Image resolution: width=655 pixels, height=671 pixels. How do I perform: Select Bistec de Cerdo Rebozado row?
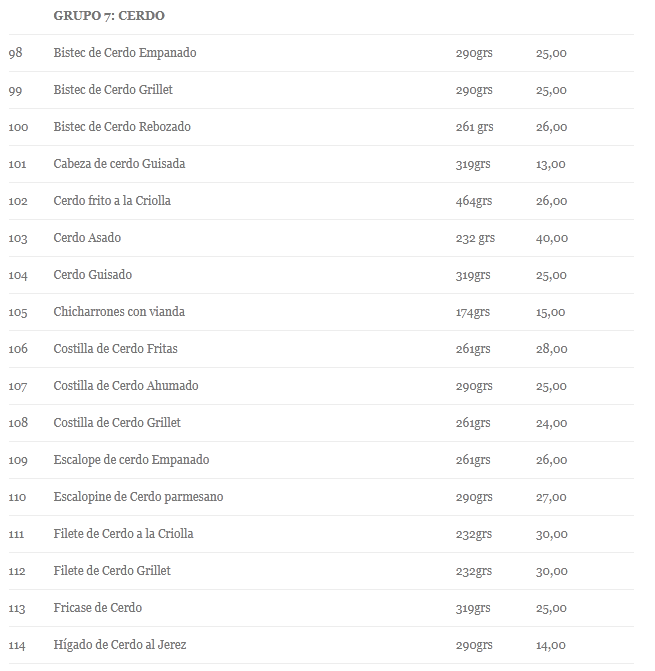[x=321, y=127]
